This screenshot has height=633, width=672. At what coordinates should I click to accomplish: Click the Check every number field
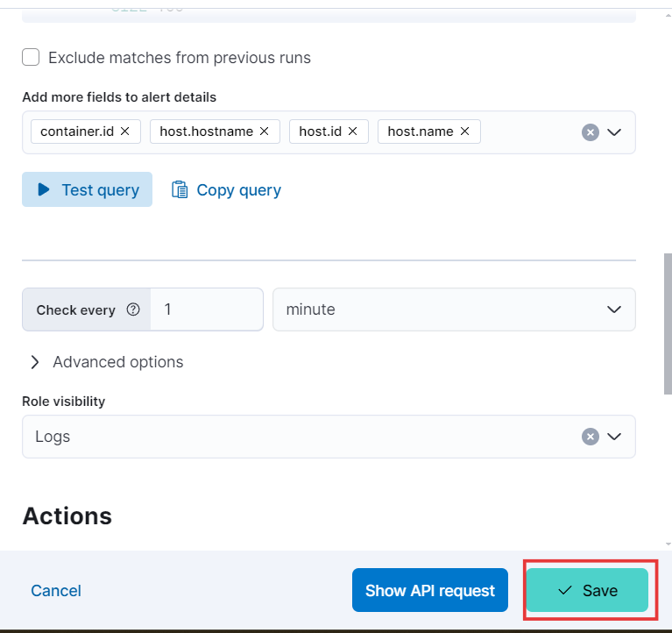coord(207,309)
